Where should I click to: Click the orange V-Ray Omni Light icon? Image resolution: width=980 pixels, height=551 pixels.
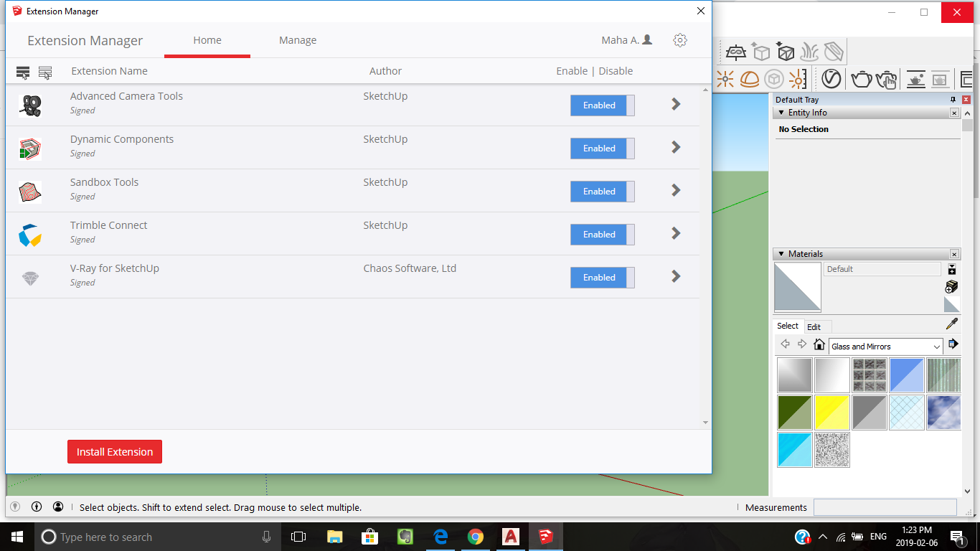725,79
